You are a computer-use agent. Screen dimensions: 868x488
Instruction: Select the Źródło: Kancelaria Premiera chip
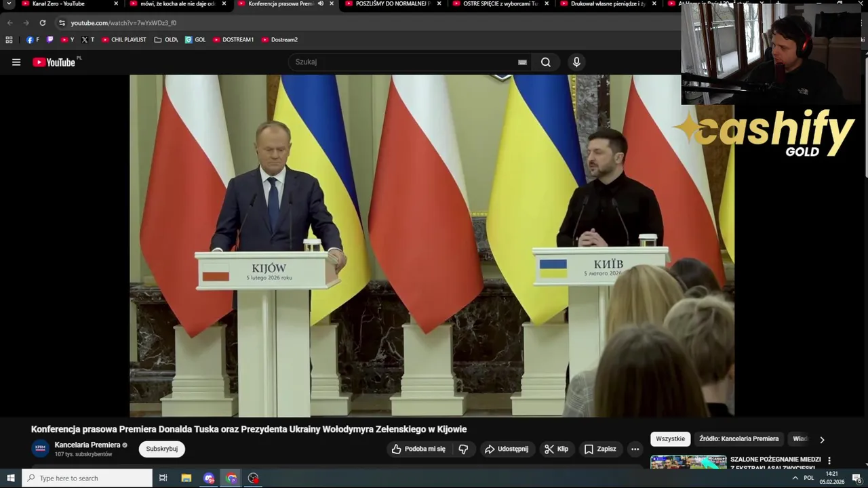[739, 439]
